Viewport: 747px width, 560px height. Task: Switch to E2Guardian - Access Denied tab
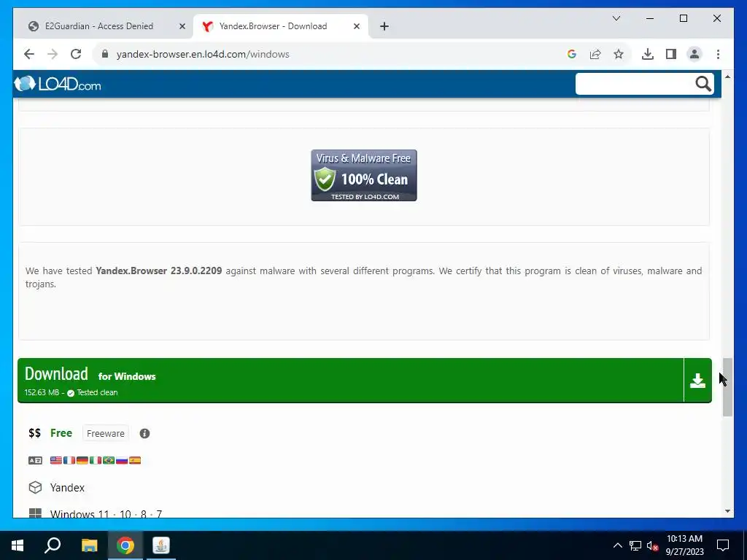[x=99, y=26]
